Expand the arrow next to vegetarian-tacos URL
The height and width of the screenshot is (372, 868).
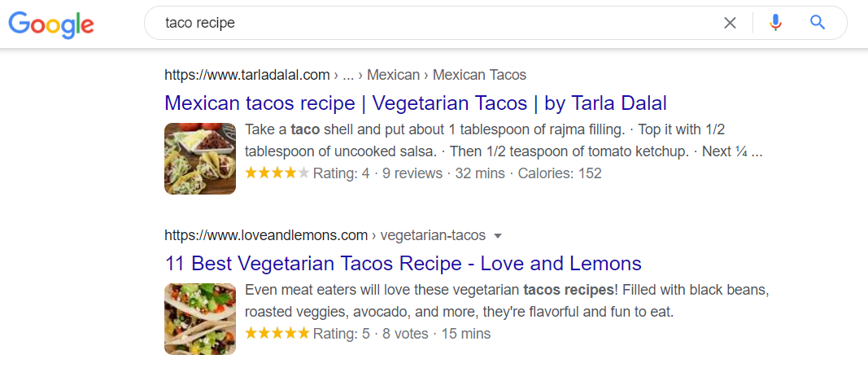498,236
